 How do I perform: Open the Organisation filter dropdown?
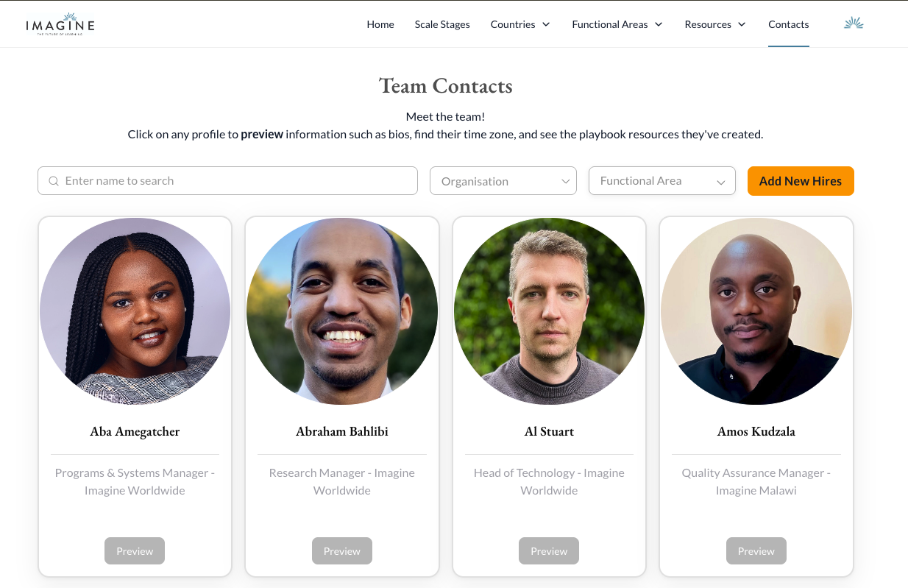click(x=503, y=181)
